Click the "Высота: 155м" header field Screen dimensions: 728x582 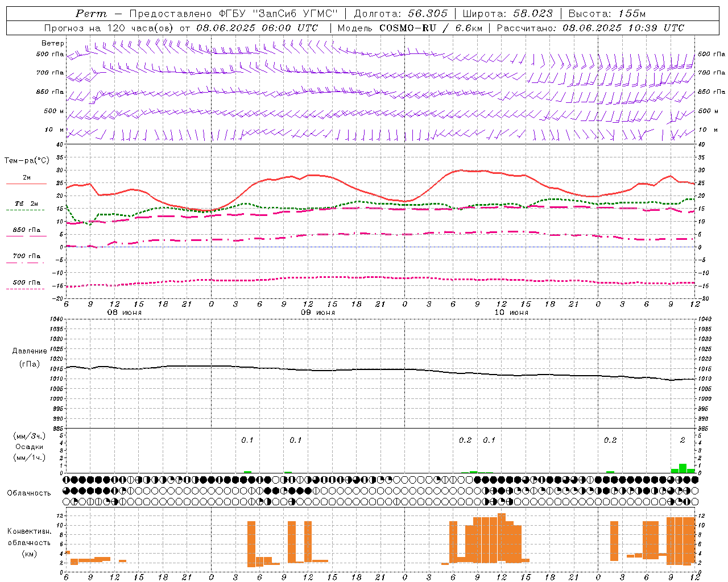click(x=607, y=14)
